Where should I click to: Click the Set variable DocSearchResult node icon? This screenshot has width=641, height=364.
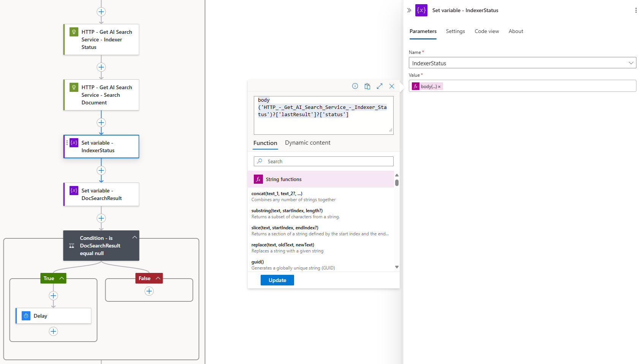(74, 191)
